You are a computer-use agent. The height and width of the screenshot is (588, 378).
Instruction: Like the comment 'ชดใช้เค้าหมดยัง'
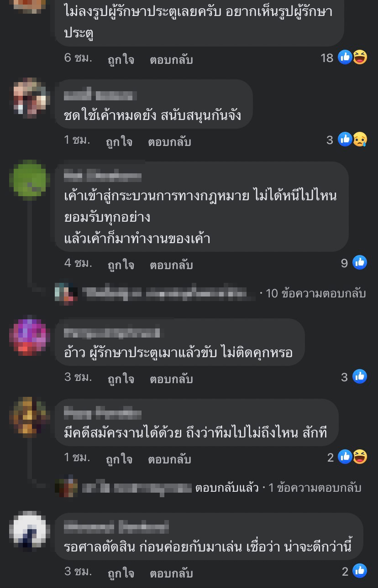[119, 141]
